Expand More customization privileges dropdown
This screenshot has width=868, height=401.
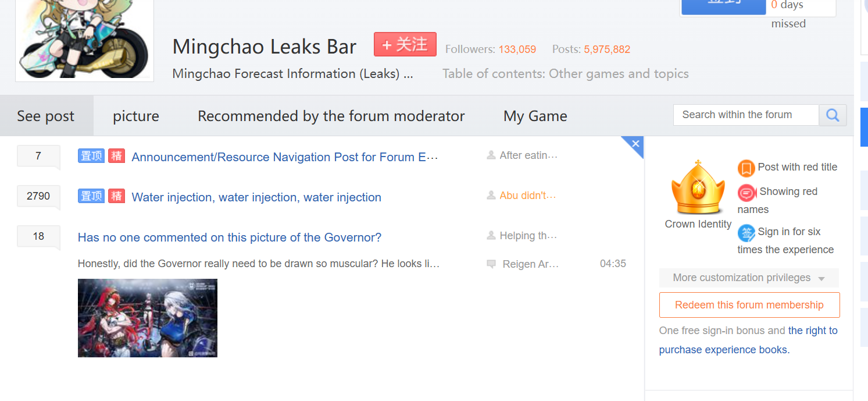point(749,278)
